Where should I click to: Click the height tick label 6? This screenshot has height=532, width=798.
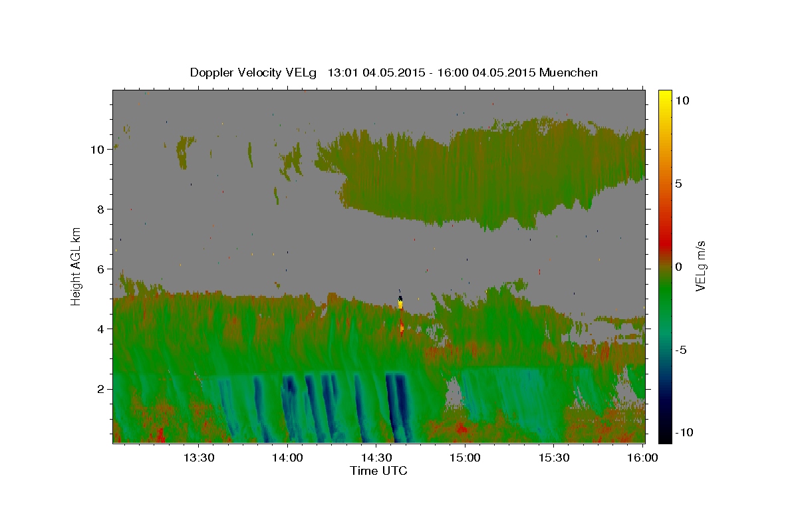click(101, 269)
